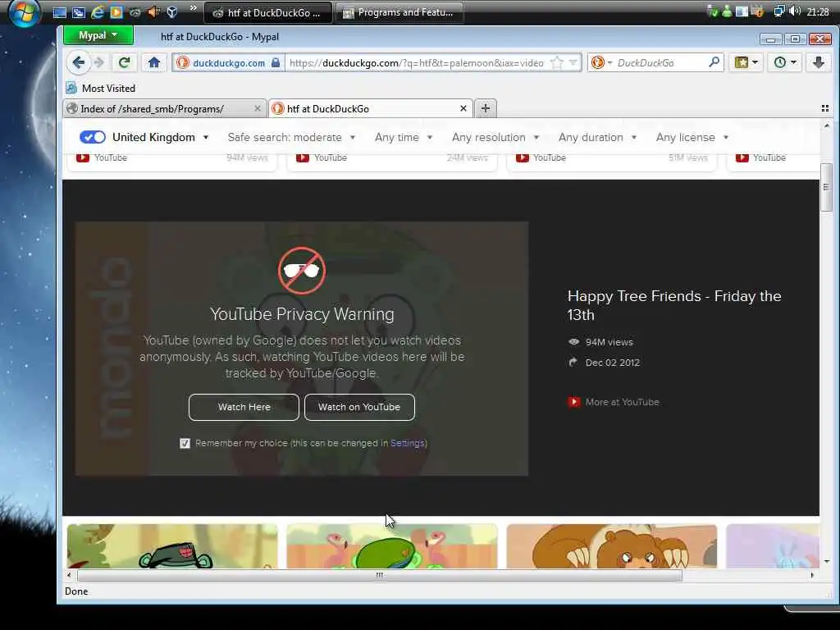The width and height of the screenshot is (840, 630).
Task: Open the home page icon
Action: (x=154, y=62)
